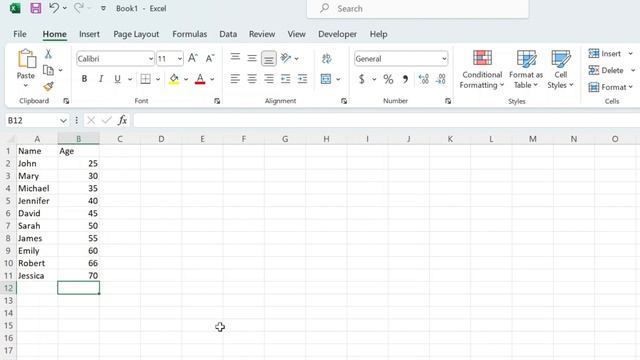Viewport: 640px width, 360px height.
Task: Click the formula bar input
Action: click(386, 120)
